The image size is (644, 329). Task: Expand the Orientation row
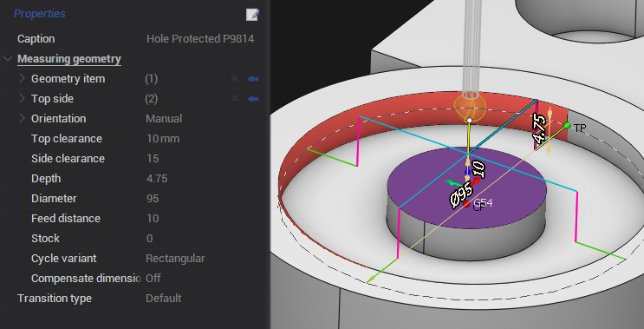click(23, 118)
